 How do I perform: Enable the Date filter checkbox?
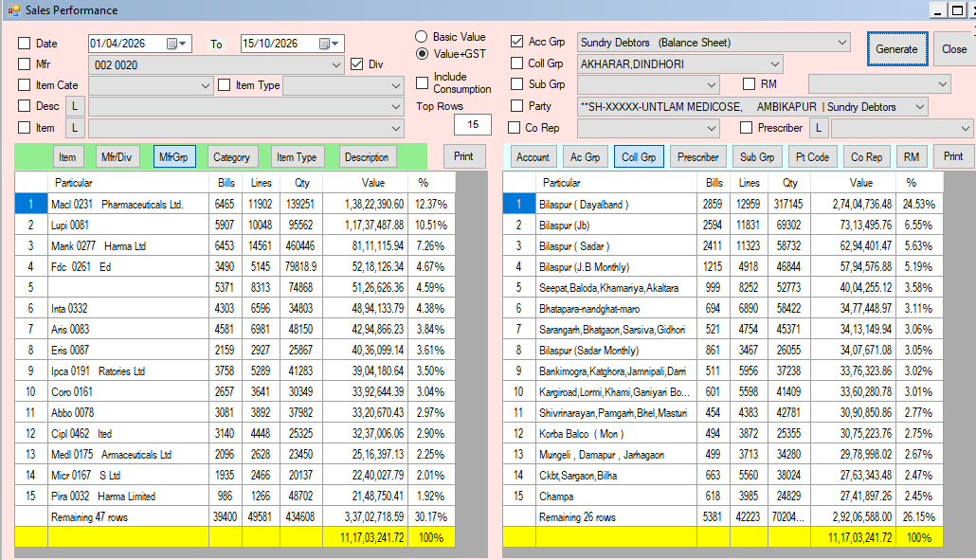pos(25,44)
